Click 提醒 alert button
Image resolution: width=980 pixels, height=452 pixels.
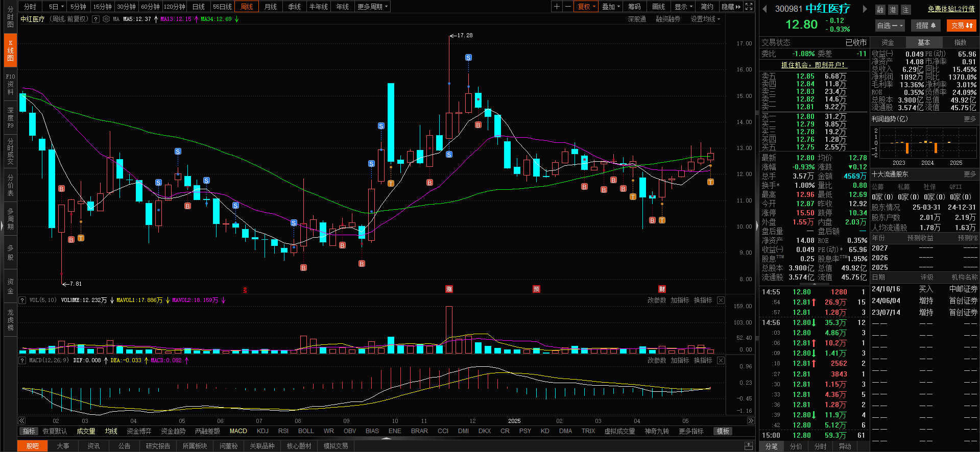click(x=925, y=26)
